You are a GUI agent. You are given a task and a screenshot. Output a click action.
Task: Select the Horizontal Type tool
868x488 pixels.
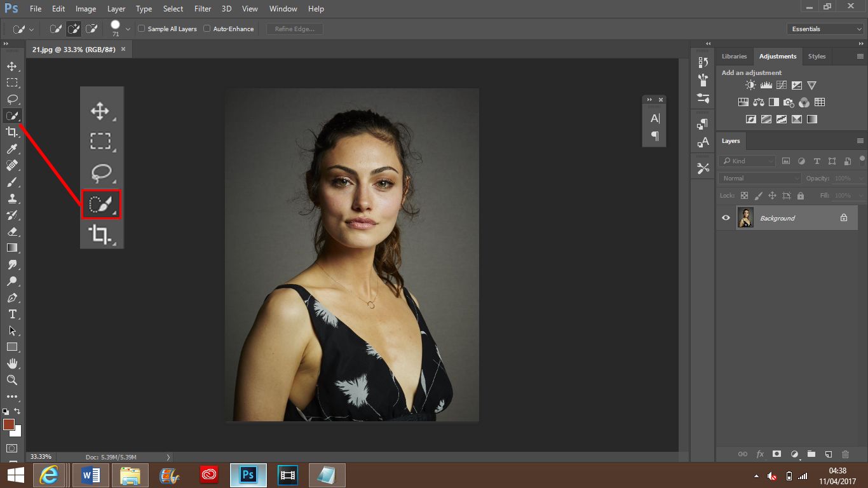click(x=12, y=314)
